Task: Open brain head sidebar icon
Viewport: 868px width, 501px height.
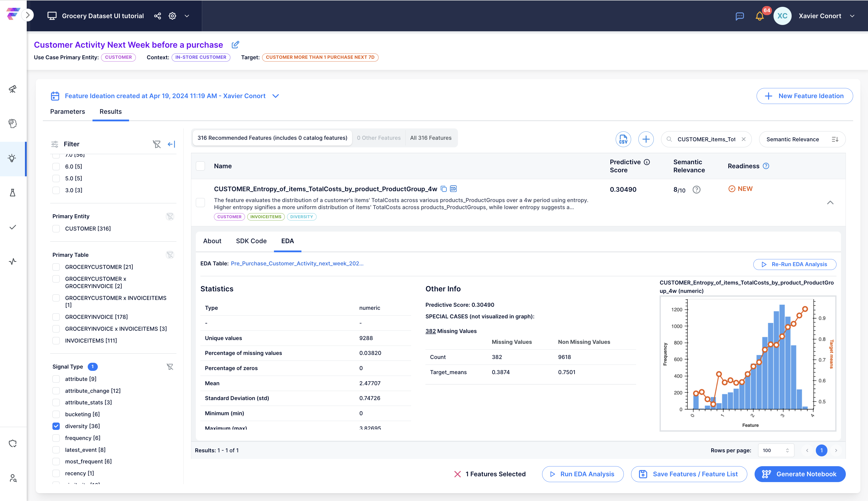Action: tap(13, 124)
